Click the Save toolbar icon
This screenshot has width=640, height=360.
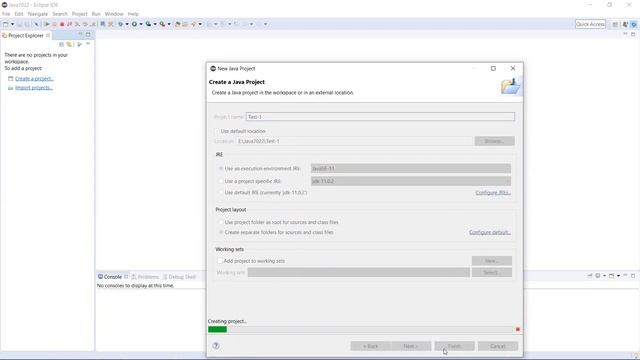pos(20,24)
